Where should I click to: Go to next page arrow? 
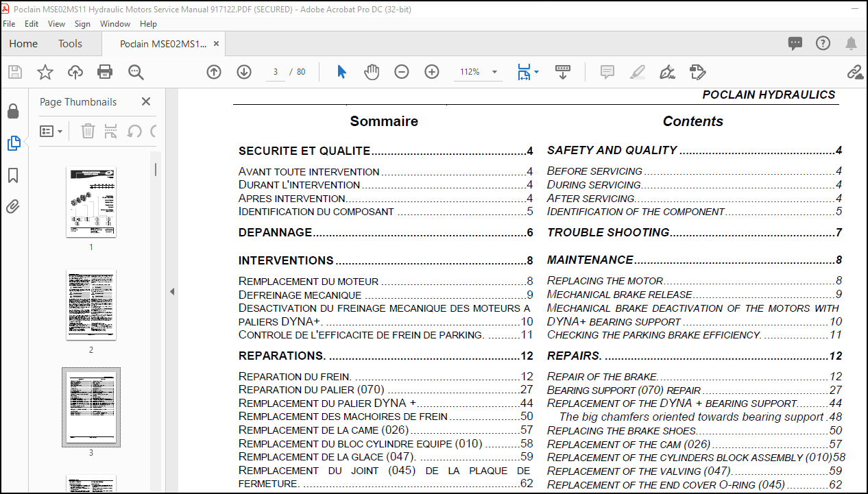pyautogui.click(x=244, y=72)
